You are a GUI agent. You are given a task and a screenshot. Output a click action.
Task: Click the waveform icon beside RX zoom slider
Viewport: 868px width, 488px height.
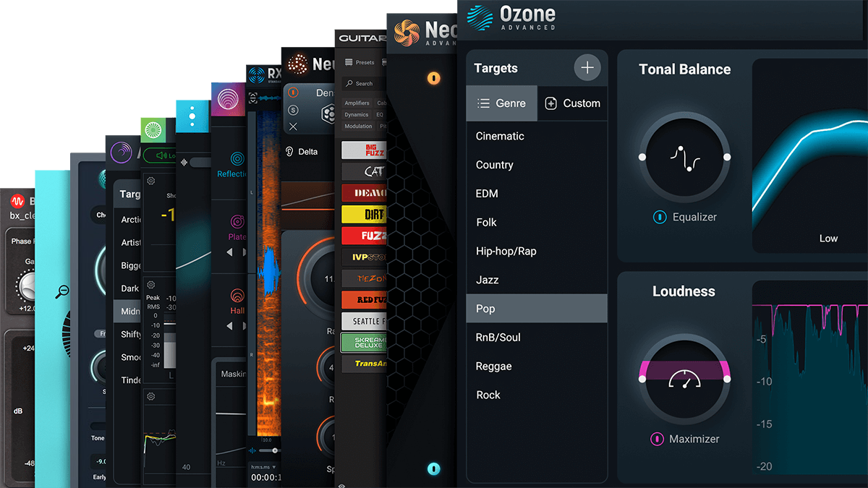click(254, 450)
